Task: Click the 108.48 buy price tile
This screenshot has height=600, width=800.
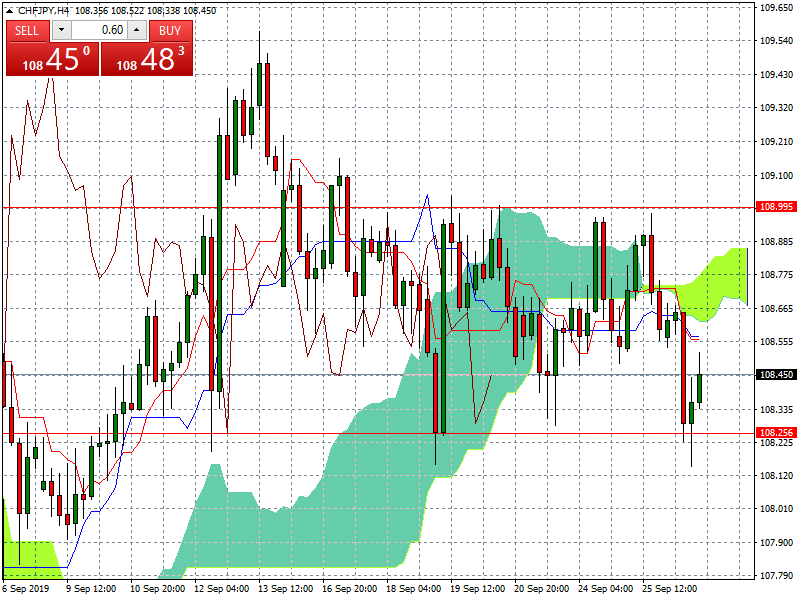Action: [x=147, y=60]
